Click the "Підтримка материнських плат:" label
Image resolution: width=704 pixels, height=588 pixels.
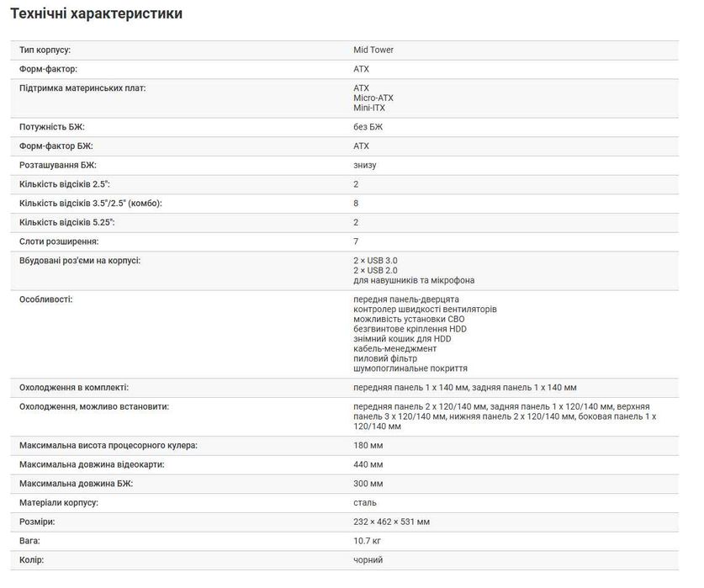coord(82,87)
